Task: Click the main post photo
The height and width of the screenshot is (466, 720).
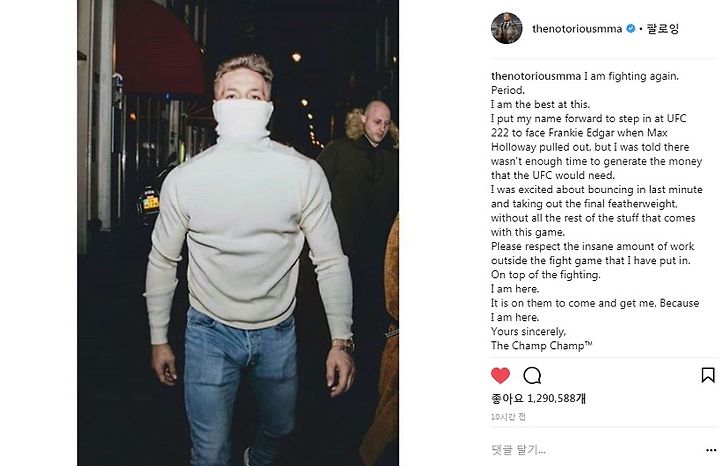Action: tap(238, 233)
